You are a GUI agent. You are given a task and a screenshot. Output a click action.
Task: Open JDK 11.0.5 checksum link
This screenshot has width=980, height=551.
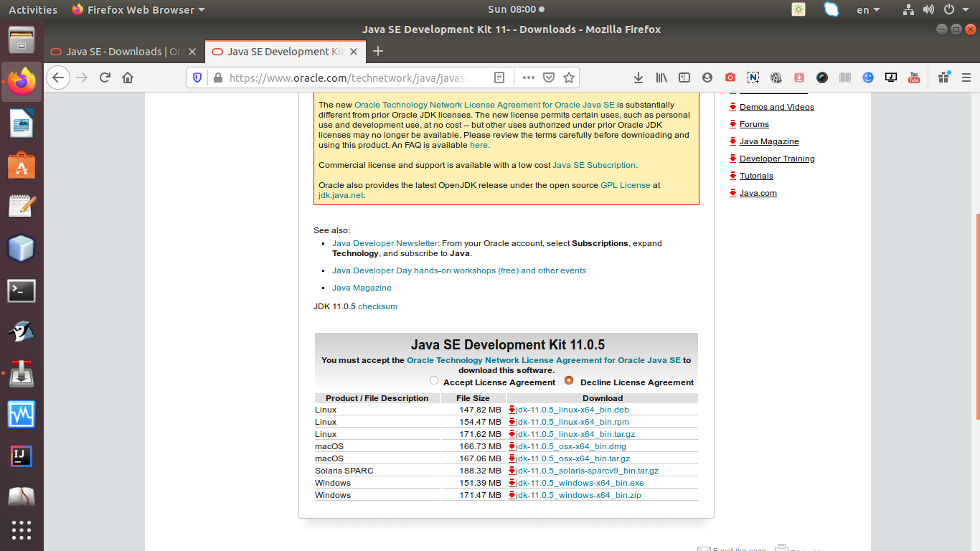[377, 306]
